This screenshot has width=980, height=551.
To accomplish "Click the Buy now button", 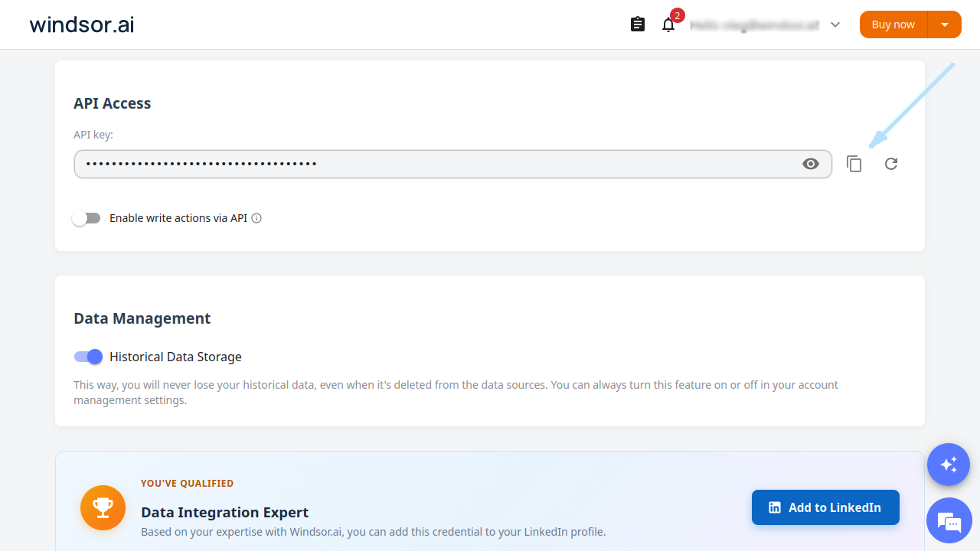I will [x=893, y=24].
